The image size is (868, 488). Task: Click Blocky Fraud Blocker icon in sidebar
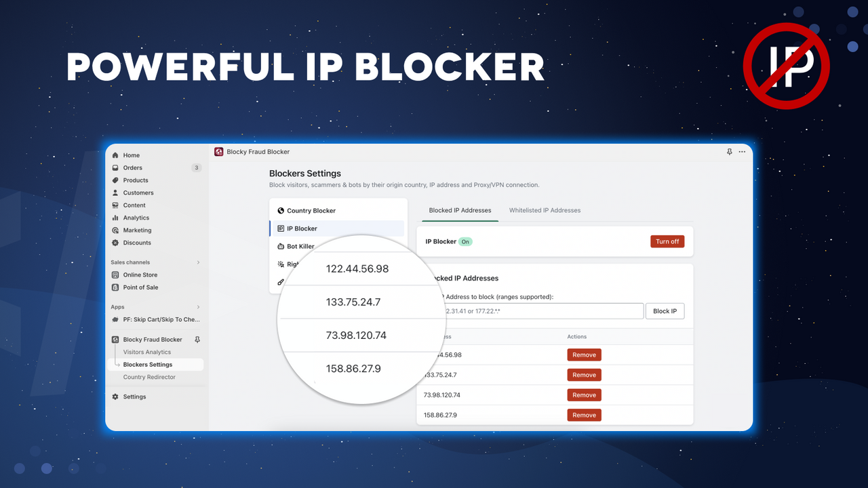coord(115,340)
